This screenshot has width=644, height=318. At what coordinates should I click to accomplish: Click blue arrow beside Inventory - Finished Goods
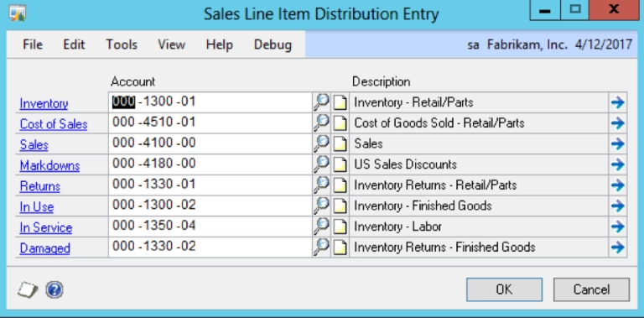pos(617,206)
